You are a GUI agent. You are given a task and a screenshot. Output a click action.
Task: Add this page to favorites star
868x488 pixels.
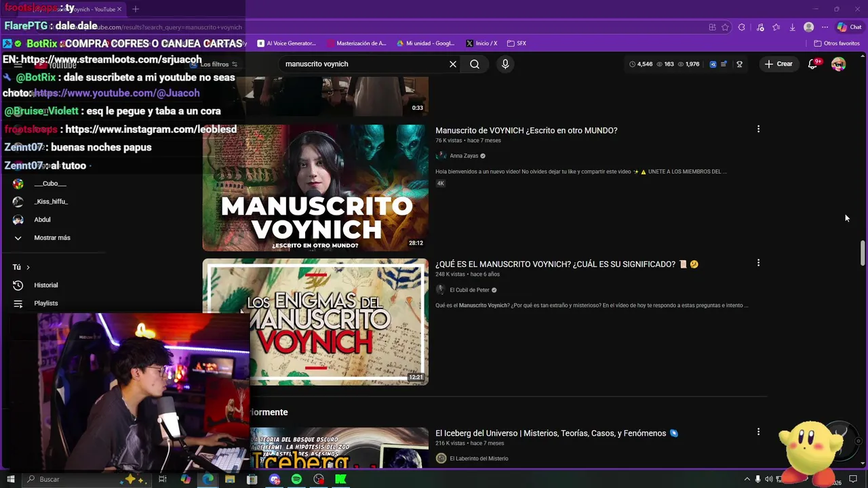click(x=725, y=27)
